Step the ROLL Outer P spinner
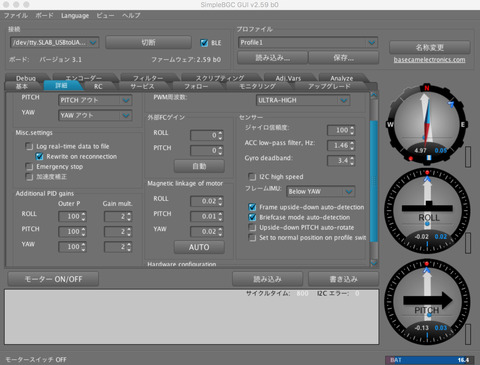The image size is (480, 365). (x=83, y=216)
